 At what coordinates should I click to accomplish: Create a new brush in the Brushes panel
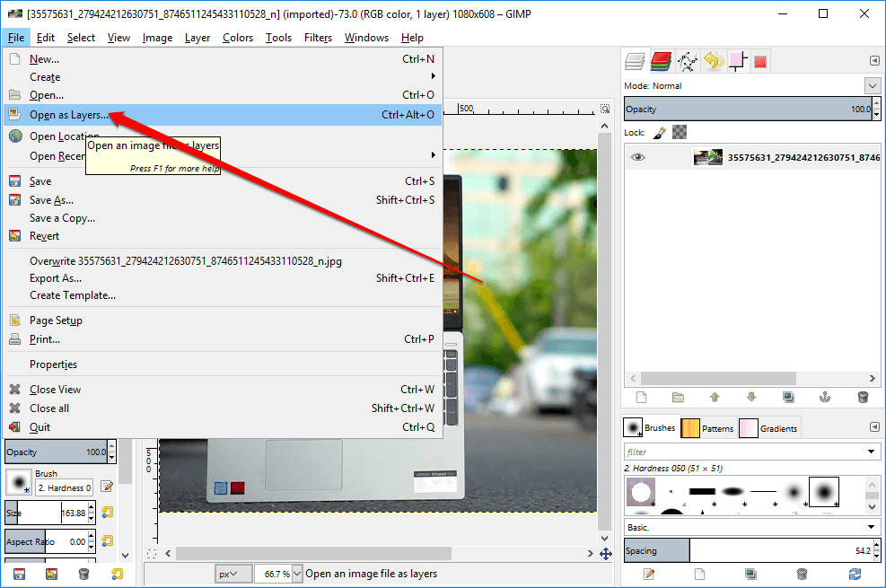pyautogui.click(x=699, y=575)
